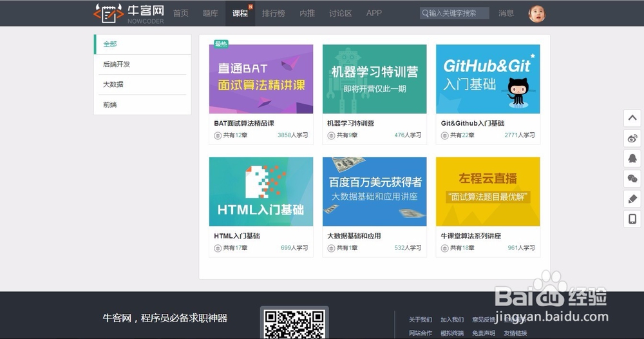Select the 后端开发 category filter
This screenshot has height=339, width=644.
coord(142,64)
